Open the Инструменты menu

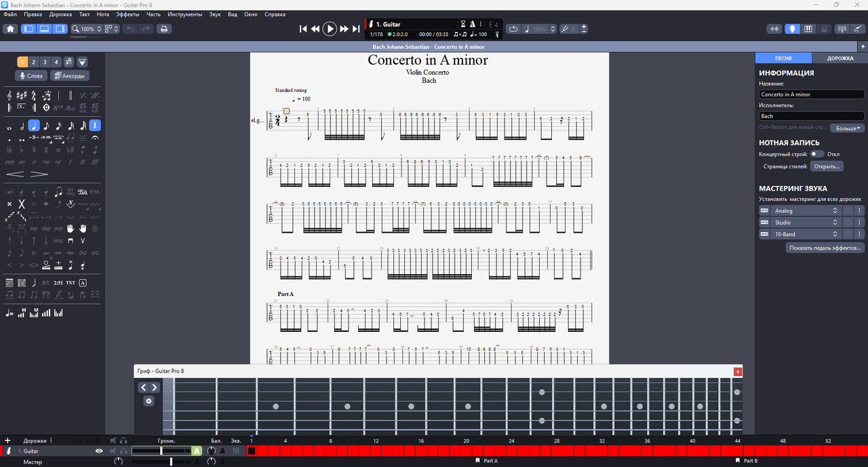[x=184, y=14]
